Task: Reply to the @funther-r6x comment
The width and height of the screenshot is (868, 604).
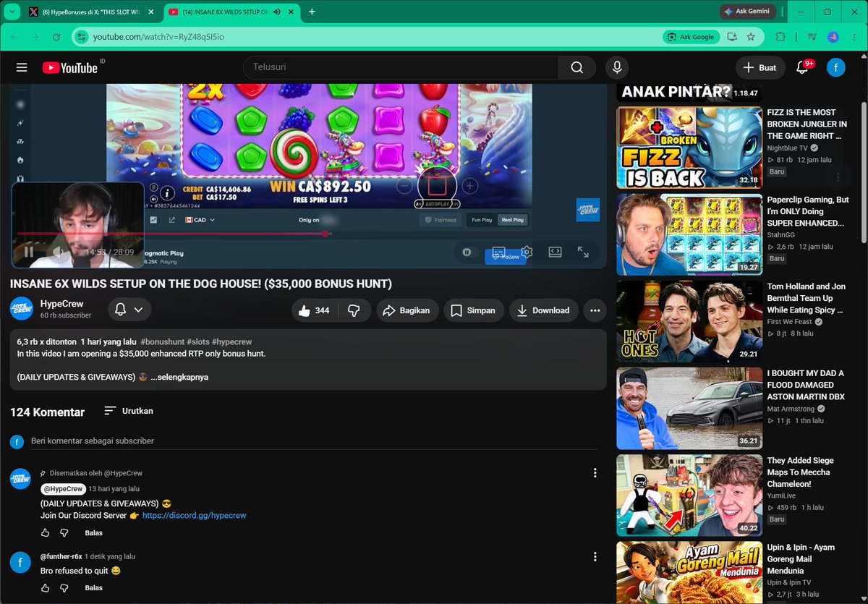Action: tap(93, 588)
